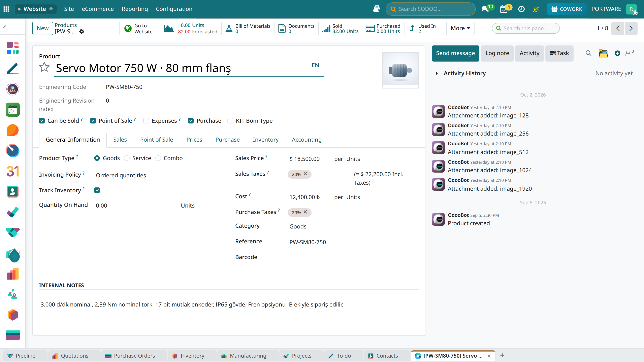Toggle Point of Sale checkbox

click(x=93, y=121)
